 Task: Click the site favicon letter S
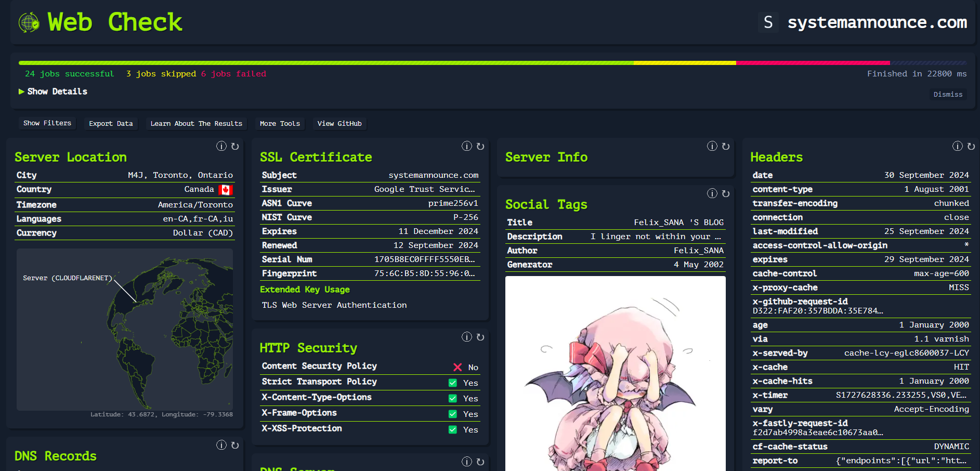(768, 22)
